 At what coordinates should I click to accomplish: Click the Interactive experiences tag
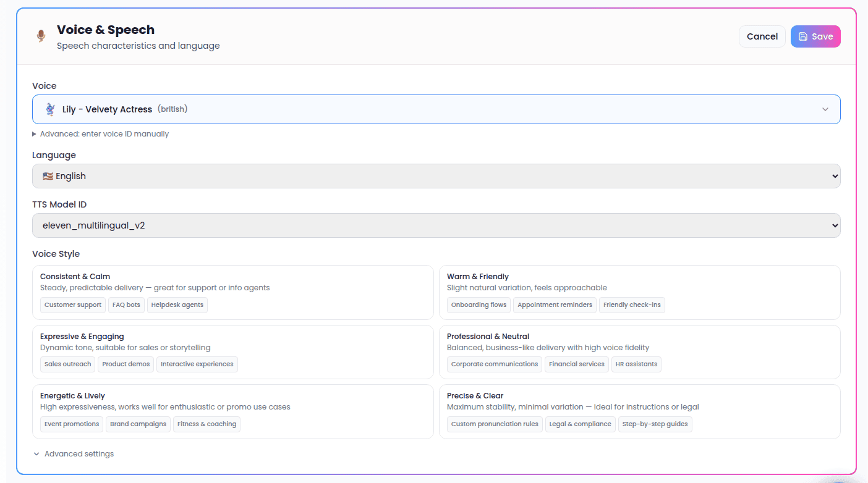pos(197,364)
